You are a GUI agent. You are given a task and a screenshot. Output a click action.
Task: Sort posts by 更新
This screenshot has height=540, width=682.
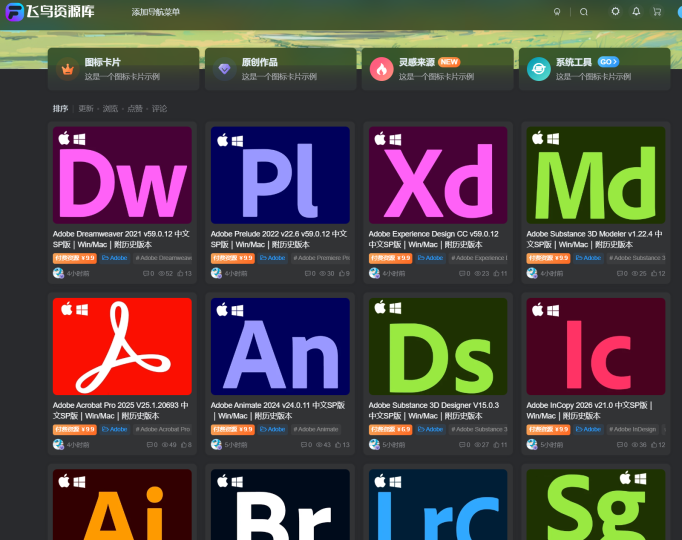click(x=86, y=108)
